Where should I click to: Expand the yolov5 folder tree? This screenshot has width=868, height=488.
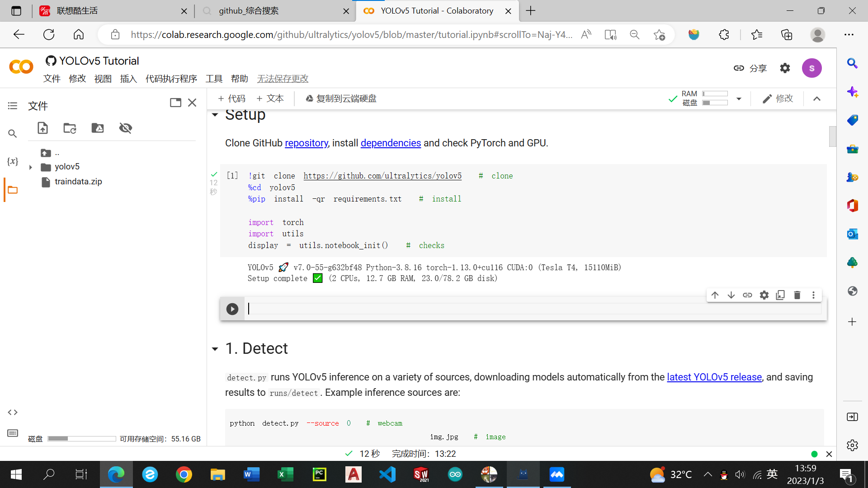pyautogui.click(x=30, y=167)
